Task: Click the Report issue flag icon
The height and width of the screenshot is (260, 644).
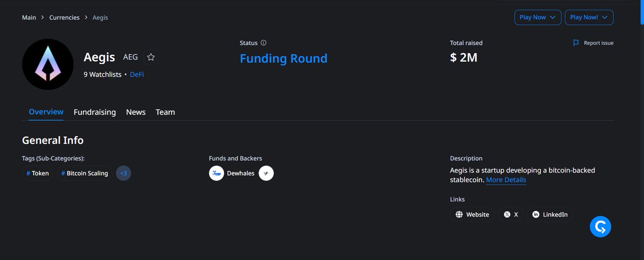Action: coord(576,43)
